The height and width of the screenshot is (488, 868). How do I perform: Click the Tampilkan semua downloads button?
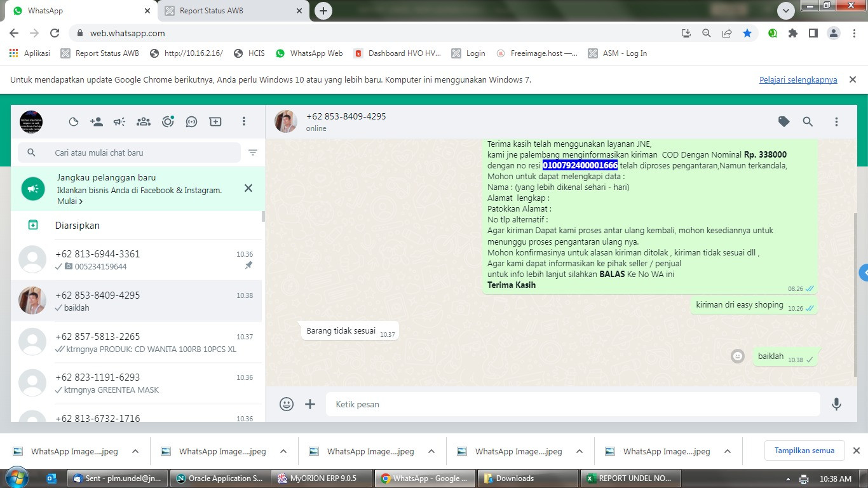pyautogui.click(x=804, y=451)
